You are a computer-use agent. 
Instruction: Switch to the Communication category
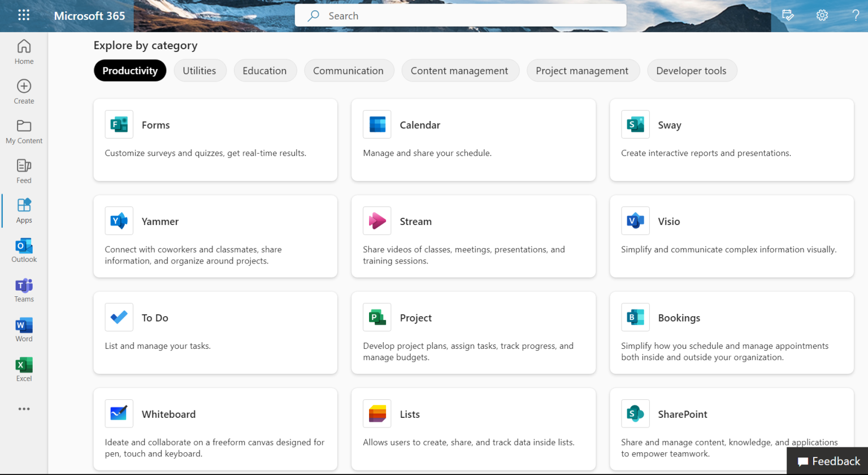(x=349, y=70)
